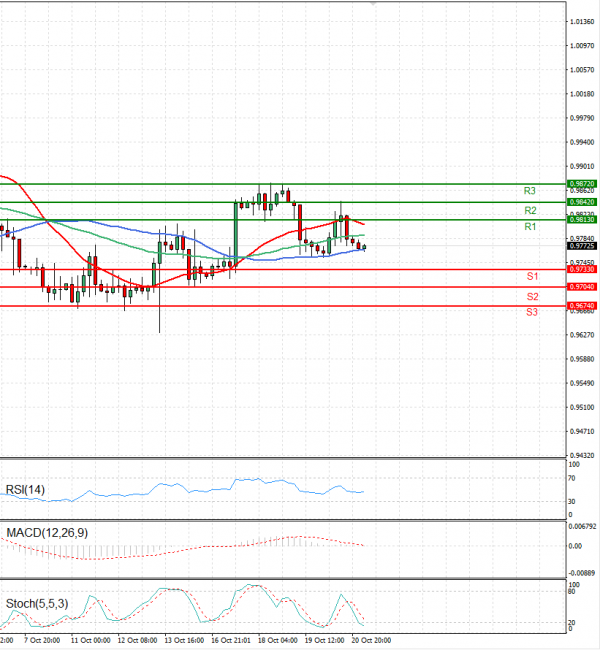Click the RSI scale value 70
The height and width of the screenshot is (650, 600).
tap(571, 478)
